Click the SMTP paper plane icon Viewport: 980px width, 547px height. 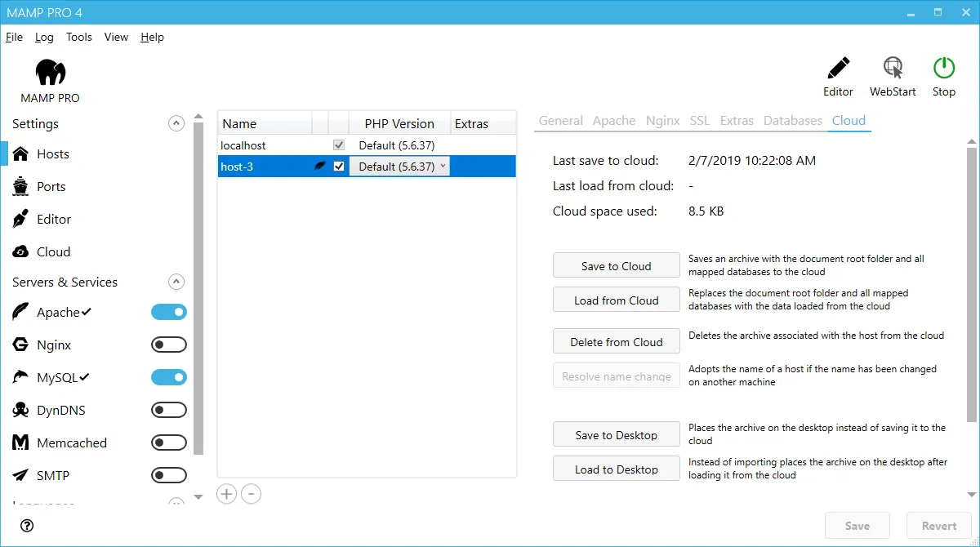point(21,475)
